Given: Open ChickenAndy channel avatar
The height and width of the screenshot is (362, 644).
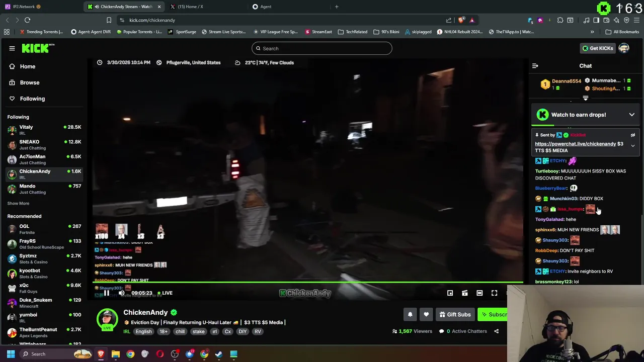Looking at the screenshot, I should click(107, 320).
